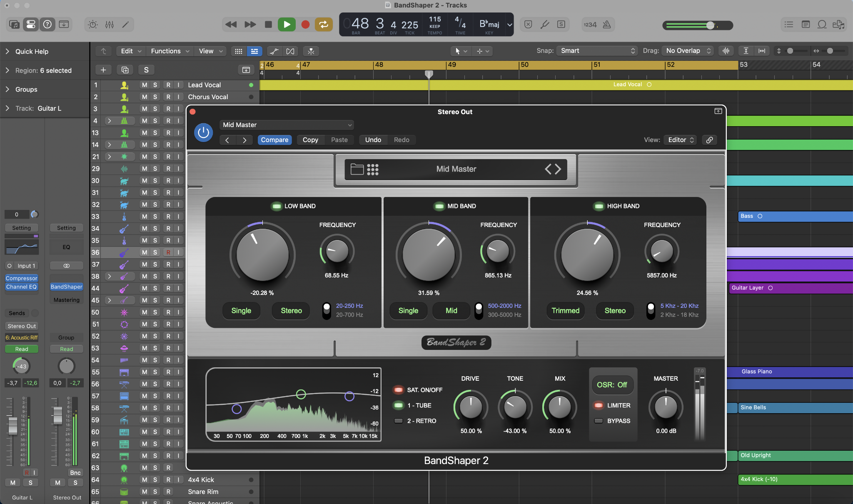Toggle the LOW BAND enable LED
Image resolution: width=853 pixels, height=504 pixels.
pos(277,206)
